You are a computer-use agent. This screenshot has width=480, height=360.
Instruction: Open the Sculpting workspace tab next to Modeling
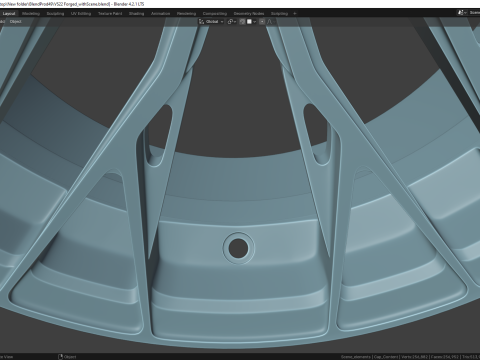pyautogui.click(x=55, y=14)
